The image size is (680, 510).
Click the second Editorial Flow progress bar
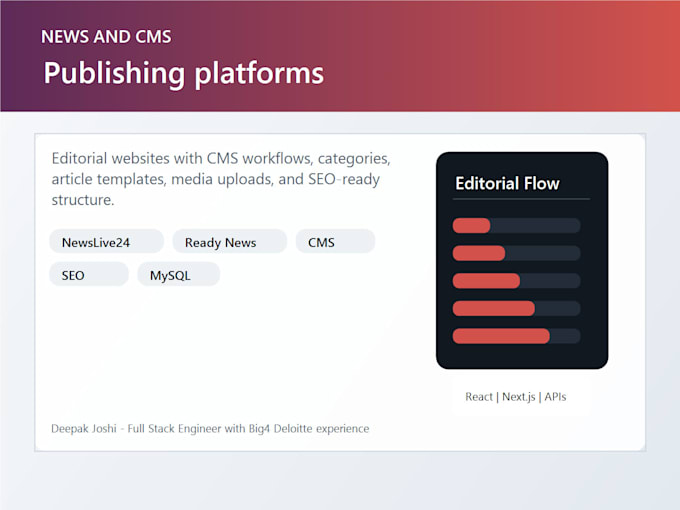[517, 253]
